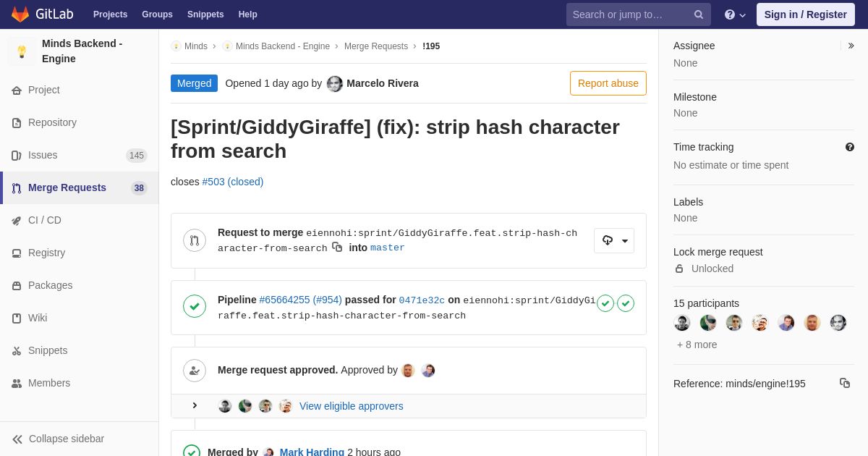Click the search magnifier icon
The image size is (868, 456).
699,14
